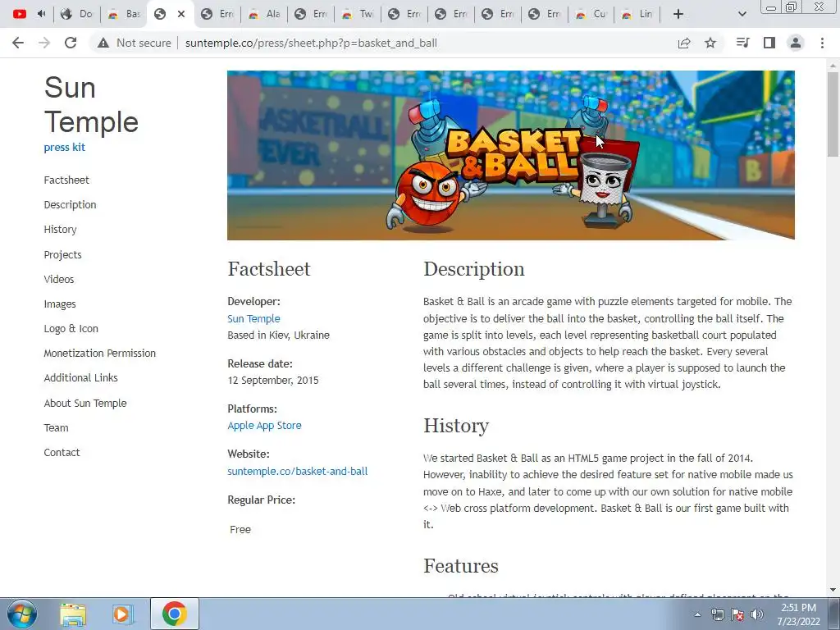Click the Not secure warning icon
The image size is (840, 630).
click(x=103, y=43)
